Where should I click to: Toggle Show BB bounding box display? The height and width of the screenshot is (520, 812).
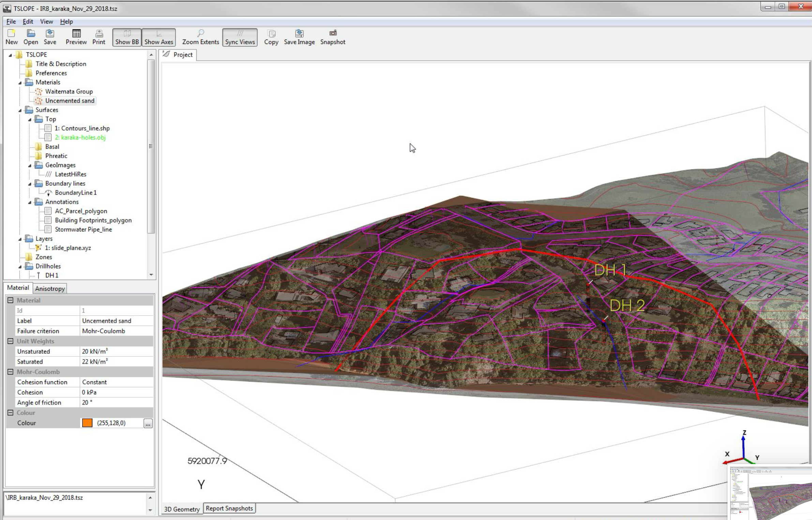tap(126, 37)
